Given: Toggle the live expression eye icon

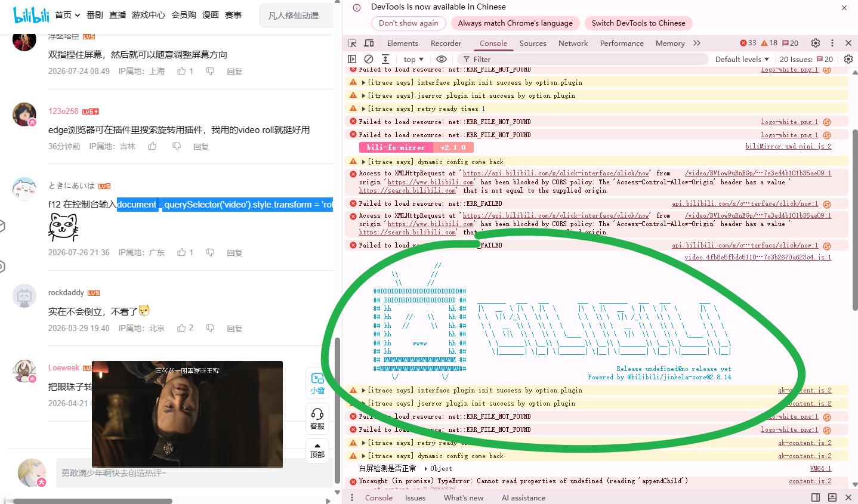Looking at the screenshot, I should pos(442,59).
